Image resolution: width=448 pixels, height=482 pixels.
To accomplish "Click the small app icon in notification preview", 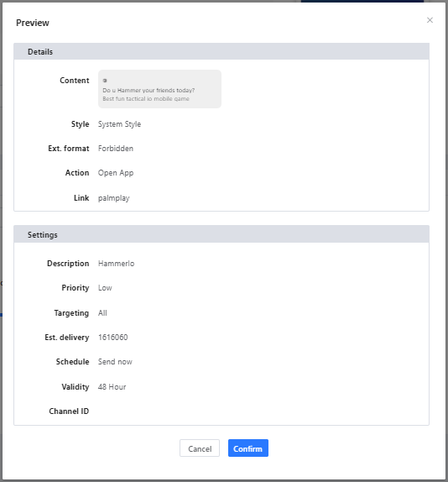I will [x=105, y=81].
